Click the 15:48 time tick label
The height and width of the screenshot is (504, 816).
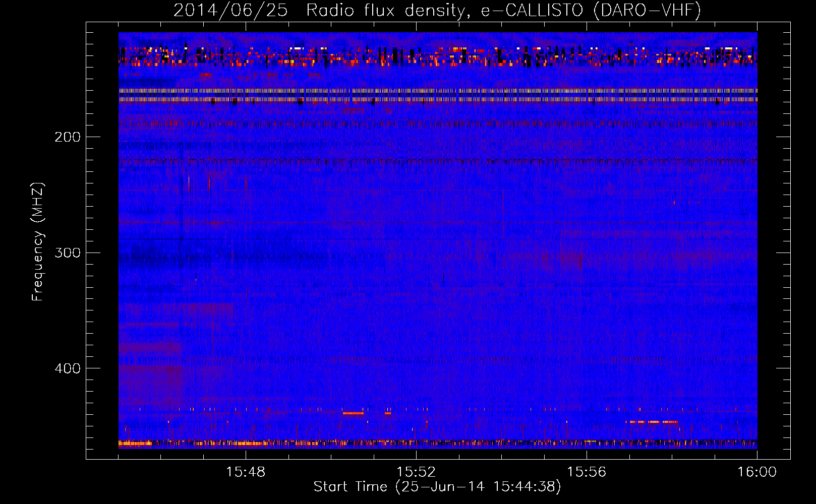pos(246,472)
